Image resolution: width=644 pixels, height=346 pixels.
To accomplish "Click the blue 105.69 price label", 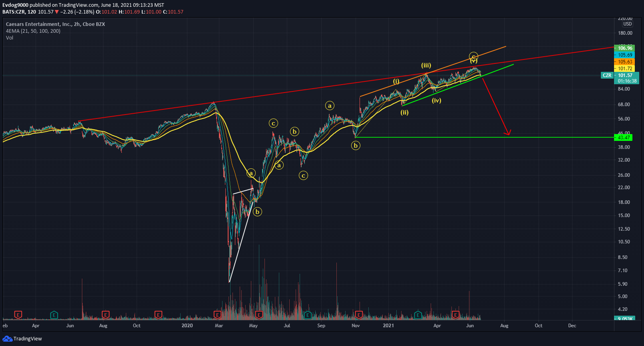I will point(625,55).
